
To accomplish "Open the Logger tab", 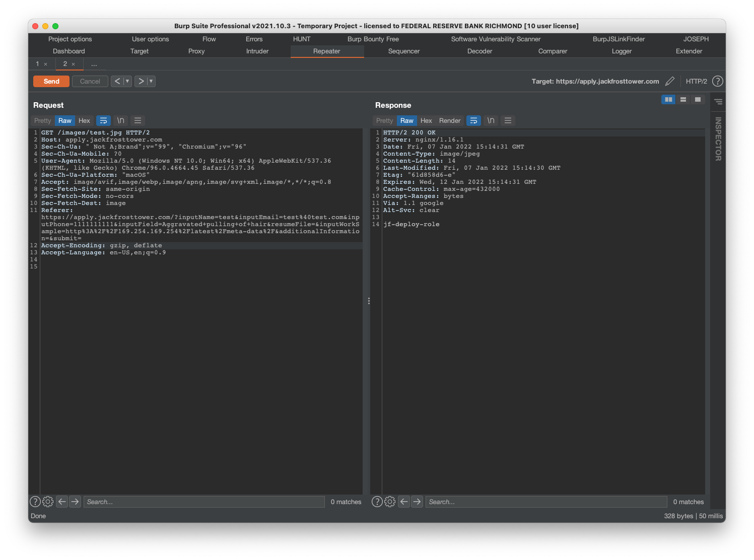I will coord(622,51).
